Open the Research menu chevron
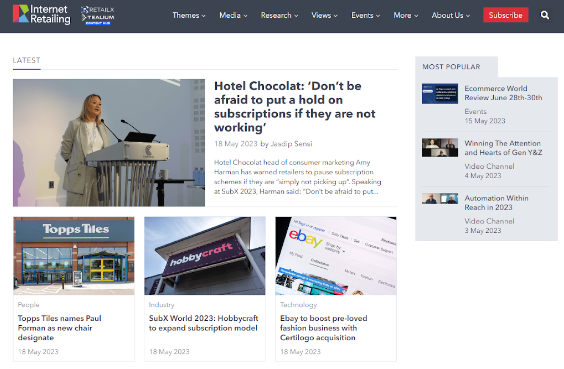The image size is (564, 369). pyautogui.click(x=296, y=16)
